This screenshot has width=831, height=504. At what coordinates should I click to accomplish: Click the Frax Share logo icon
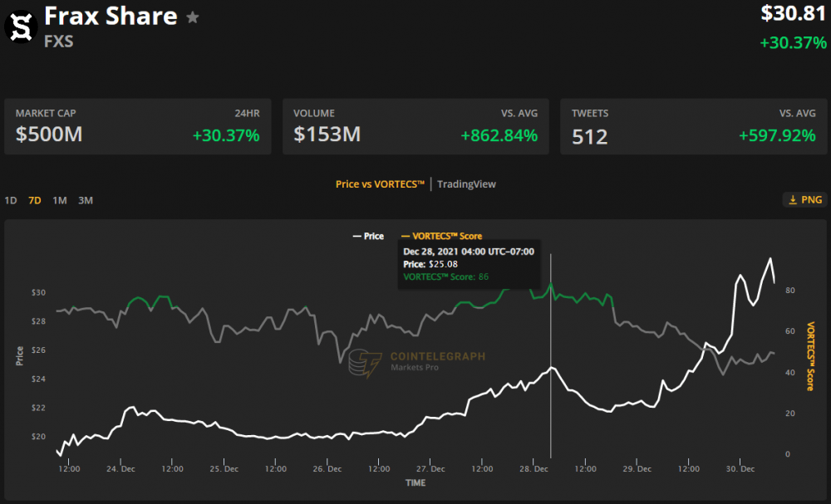point(22,26)
